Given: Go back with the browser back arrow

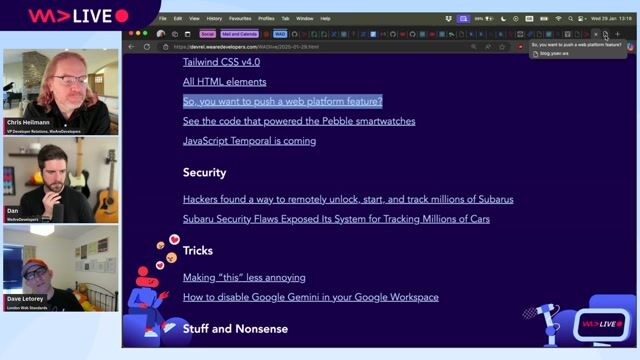Looking at the screenshot, I should (x=131, y=47).
